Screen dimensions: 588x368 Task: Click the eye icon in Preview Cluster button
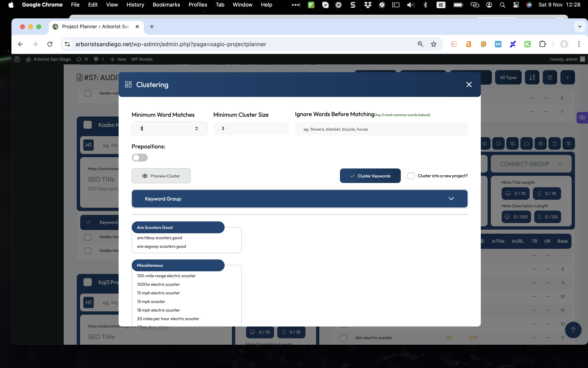click(x=145, y=176)
